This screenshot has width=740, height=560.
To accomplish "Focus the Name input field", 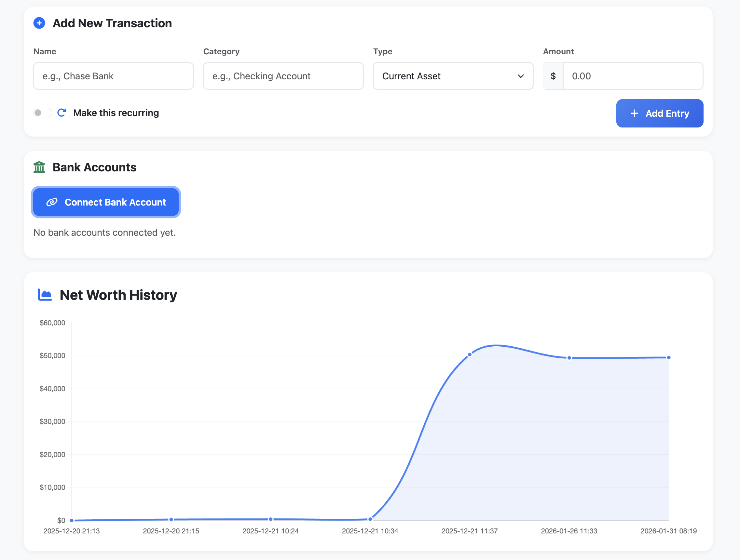I will [x=114, y=76].
